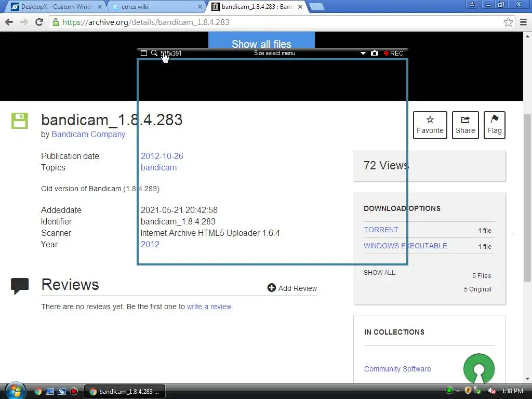This screenshot has width=532, height=399.
Task: Favorite this item with the star button
Action: (430, 125)
